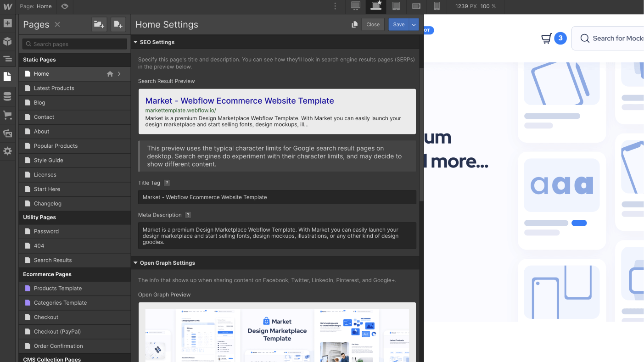Click the home icon on Home page row
The width and height of the screenshot is (644, 362).
[110, 74]
